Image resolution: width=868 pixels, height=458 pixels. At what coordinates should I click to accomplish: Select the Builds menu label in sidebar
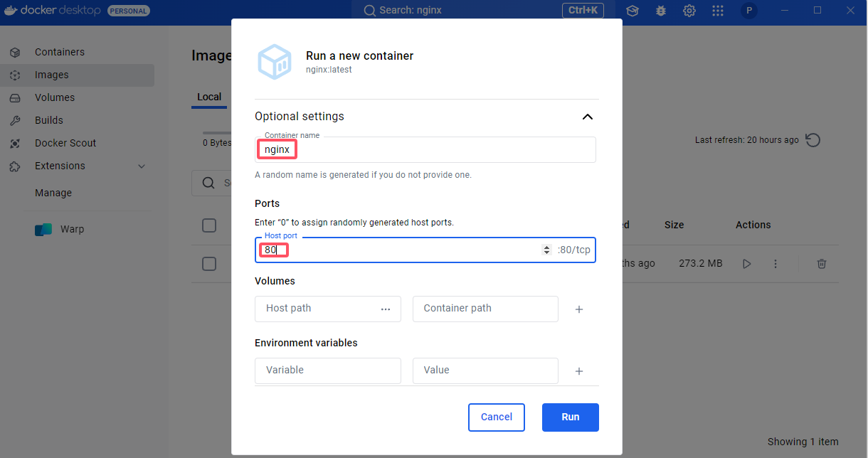[49, 120]
